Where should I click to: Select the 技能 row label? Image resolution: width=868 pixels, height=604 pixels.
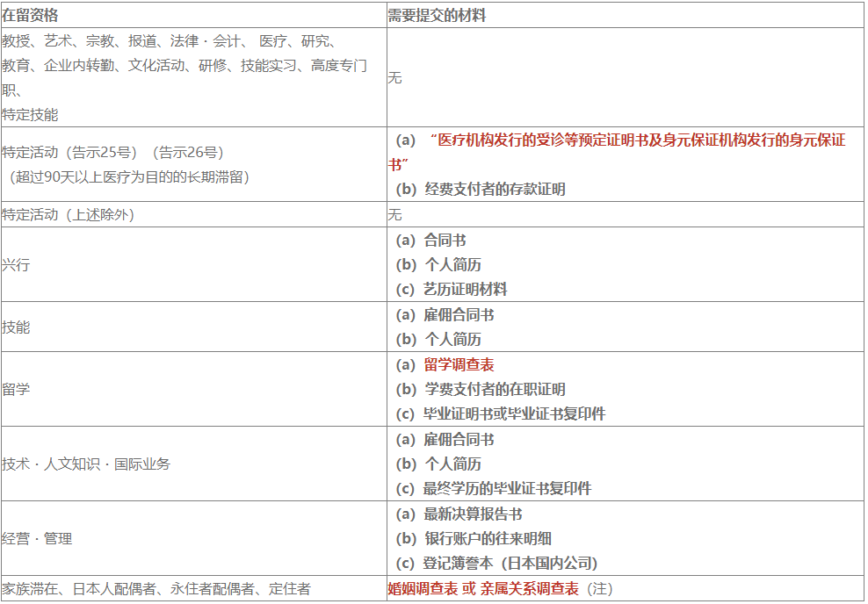click(16, 327)
